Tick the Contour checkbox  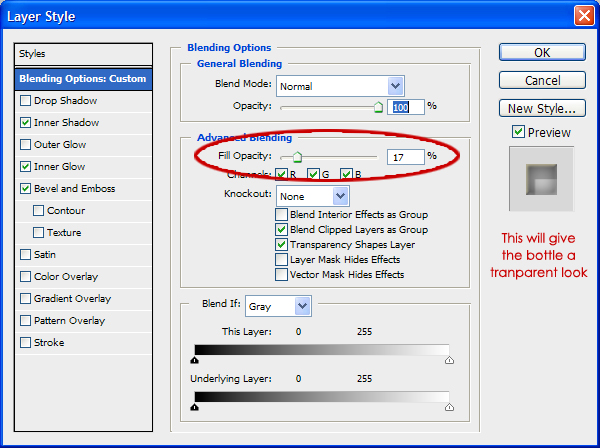(x=38, y=211)
